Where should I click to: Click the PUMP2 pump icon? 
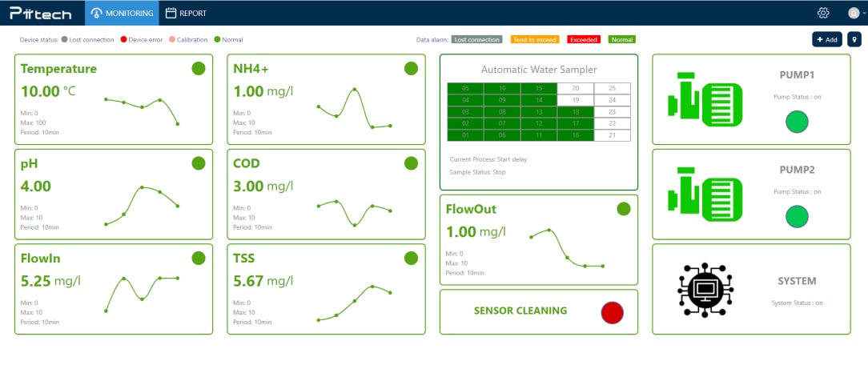[x=705, y=194]
